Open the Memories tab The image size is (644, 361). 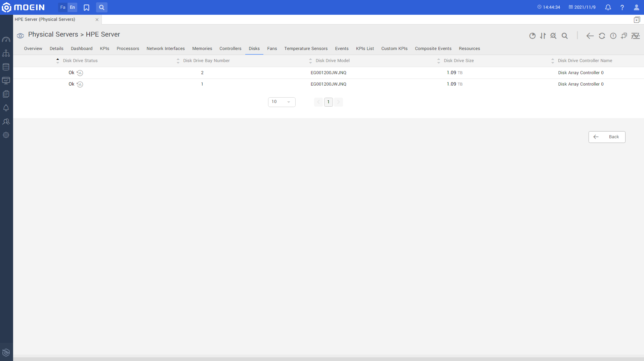click(x=202, y=49)
